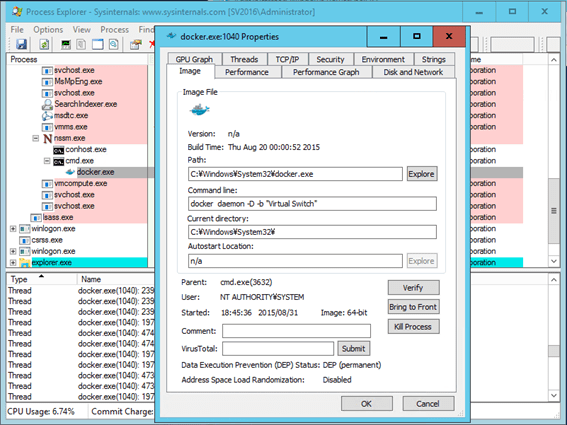Click the Current directory text field
Screen dimensions: 567x425
tap(312, 232)
